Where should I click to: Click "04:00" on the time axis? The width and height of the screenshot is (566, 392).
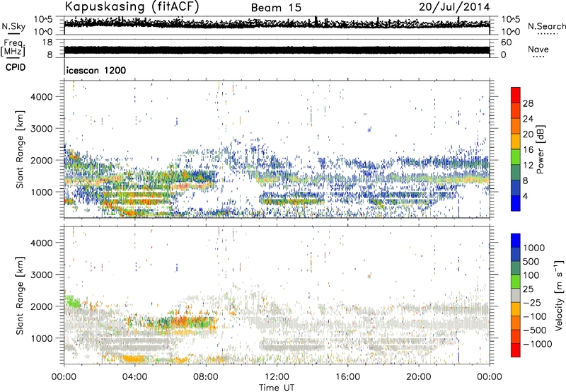pos(134,377)
